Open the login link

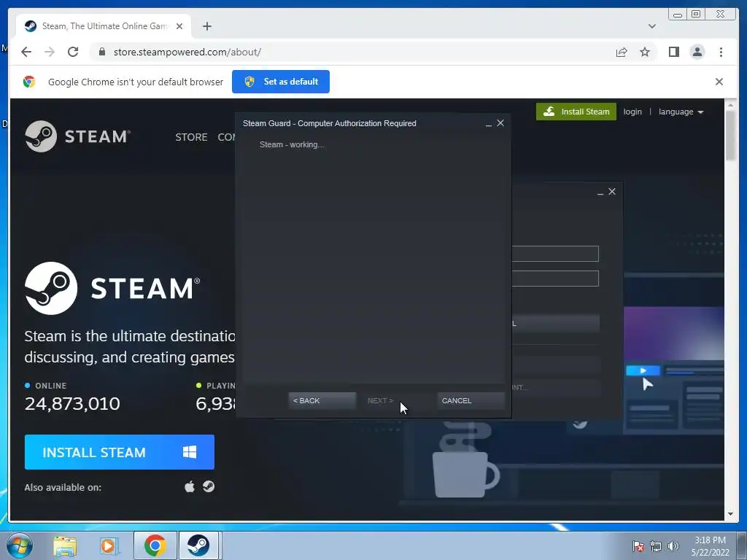[x=632, y=112]
